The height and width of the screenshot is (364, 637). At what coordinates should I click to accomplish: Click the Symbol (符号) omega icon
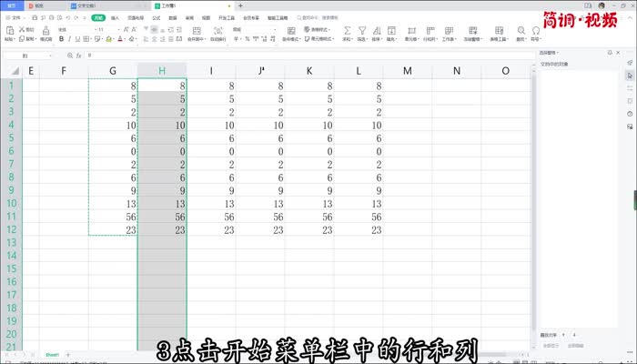pyautogui.click(x=536, y=31)
